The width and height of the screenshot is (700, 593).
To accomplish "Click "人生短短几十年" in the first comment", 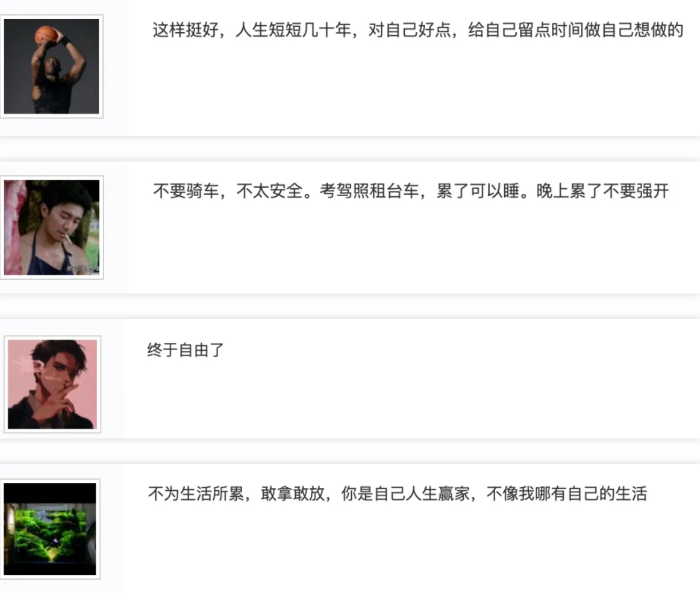I will pyautogui.click(x=293, y=30).
